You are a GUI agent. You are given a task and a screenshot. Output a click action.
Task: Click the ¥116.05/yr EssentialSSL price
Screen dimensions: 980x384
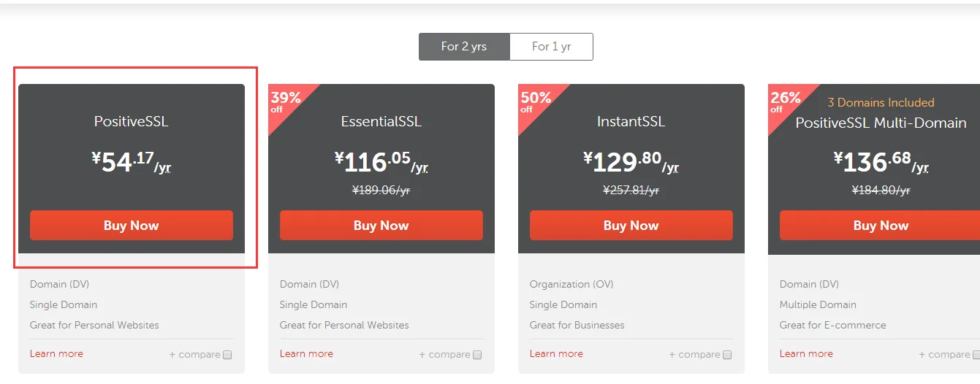click(x=381, y=162)
